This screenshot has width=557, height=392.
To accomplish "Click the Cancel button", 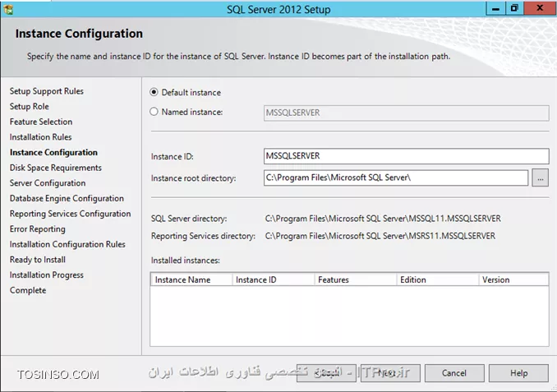I will [454, 373].
